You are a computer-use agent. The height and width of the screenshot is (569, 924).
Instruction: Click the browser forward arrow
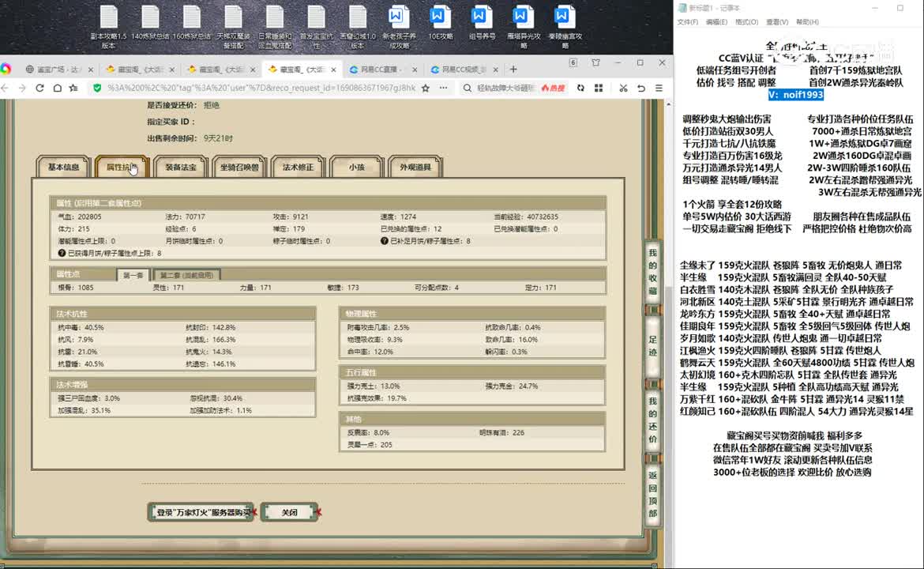(22, 88)
